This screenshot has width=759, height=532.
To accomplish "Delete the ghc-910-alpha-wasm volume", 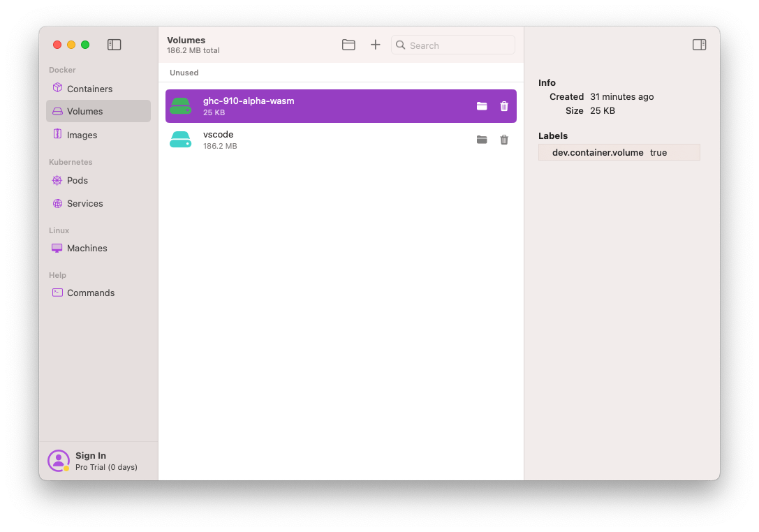I will click(504, 106).
